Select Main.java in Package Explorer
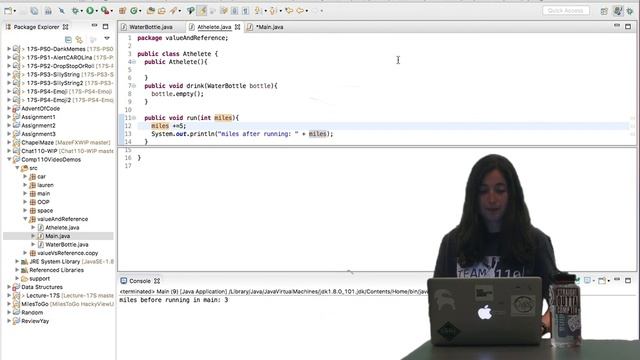This screenshot has height=360, width=640. [58, 236]
